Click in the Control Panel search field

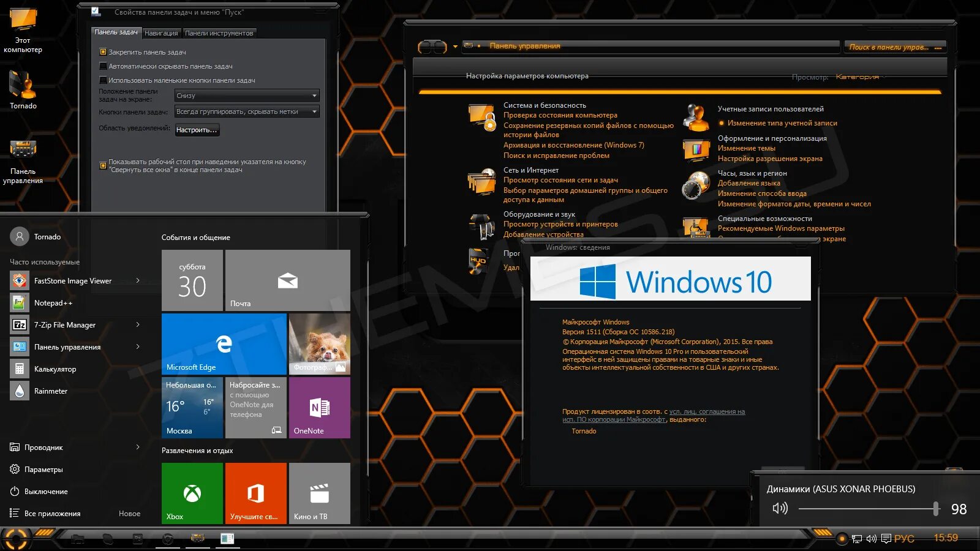(895, 47)
